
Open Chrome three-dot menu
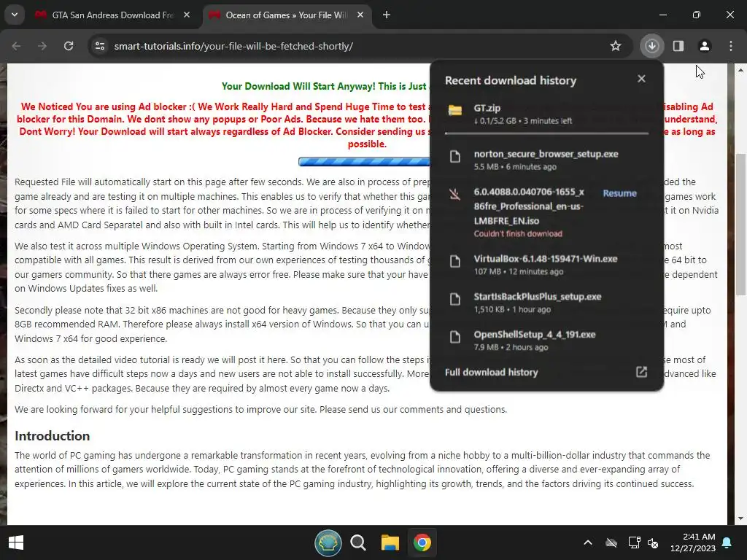point(731,46)
